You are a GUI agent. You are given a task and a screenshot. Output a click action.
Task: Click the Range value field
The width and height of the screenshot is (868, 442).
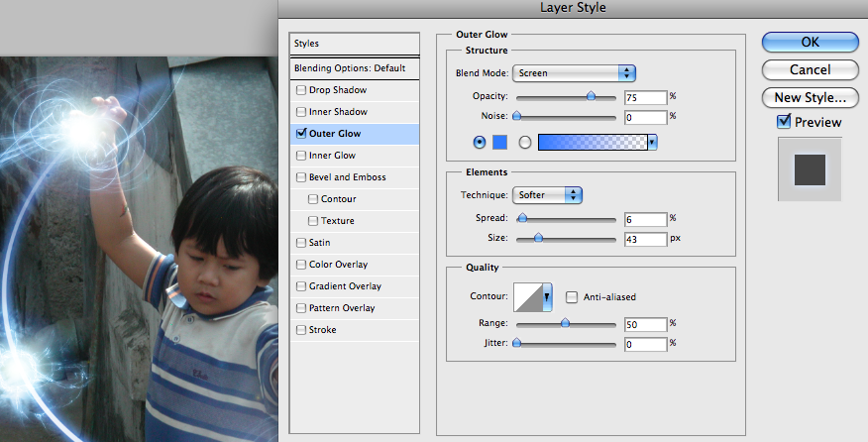645,325
